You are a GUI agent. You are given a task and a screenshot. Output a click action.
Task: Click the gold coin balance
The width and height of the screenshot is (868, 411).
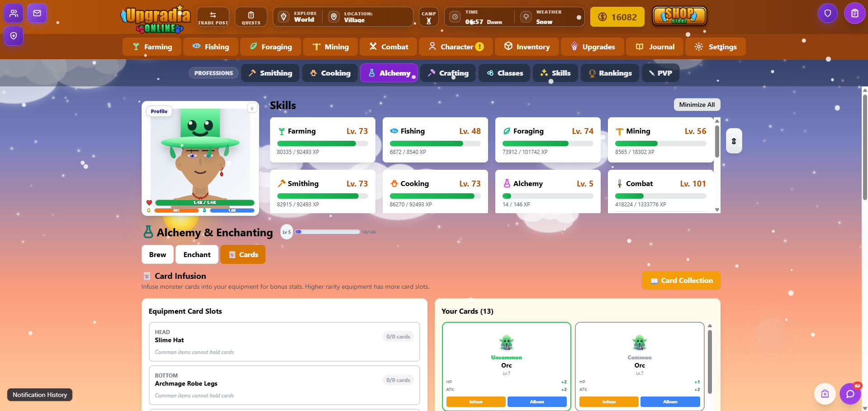click(617, 17)
